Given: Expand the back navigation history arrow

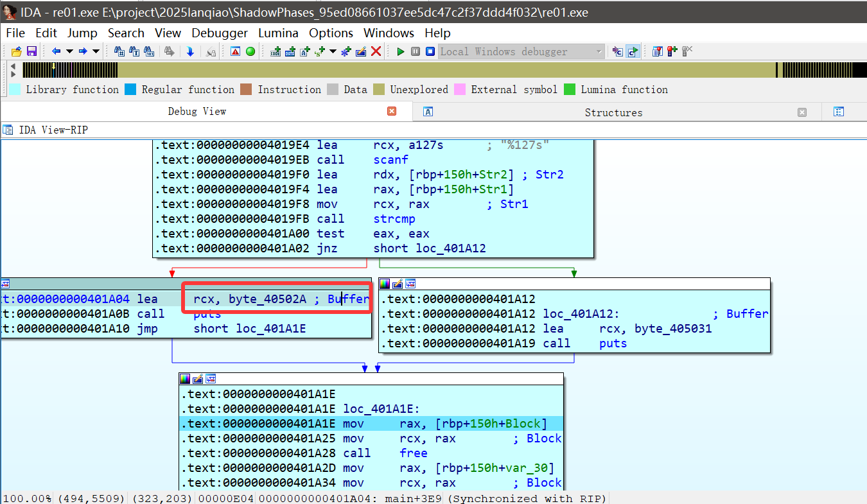Looking at the screenshot, I should point(68,51).
